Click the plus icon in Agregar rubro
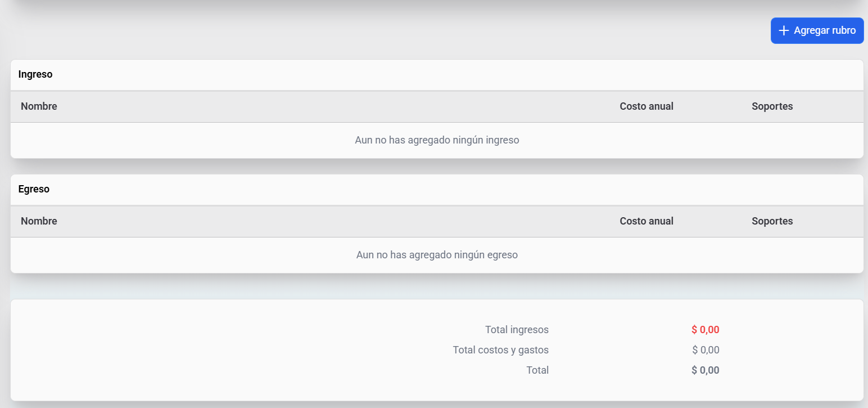Viewport: 868px width, 408px height. coord(784,30)
